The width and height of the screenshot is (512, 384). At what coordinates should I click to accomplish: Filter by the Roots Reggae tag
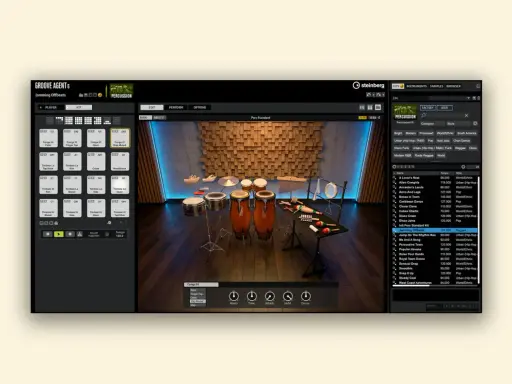[x=424, y=155]
